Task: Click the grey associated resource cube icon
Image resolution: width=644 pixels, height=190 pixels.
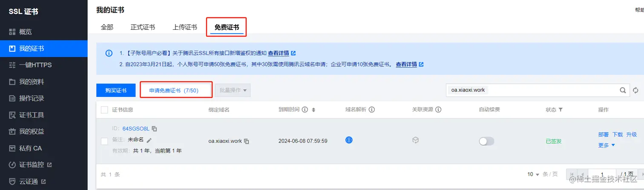Action: point(416,140)
